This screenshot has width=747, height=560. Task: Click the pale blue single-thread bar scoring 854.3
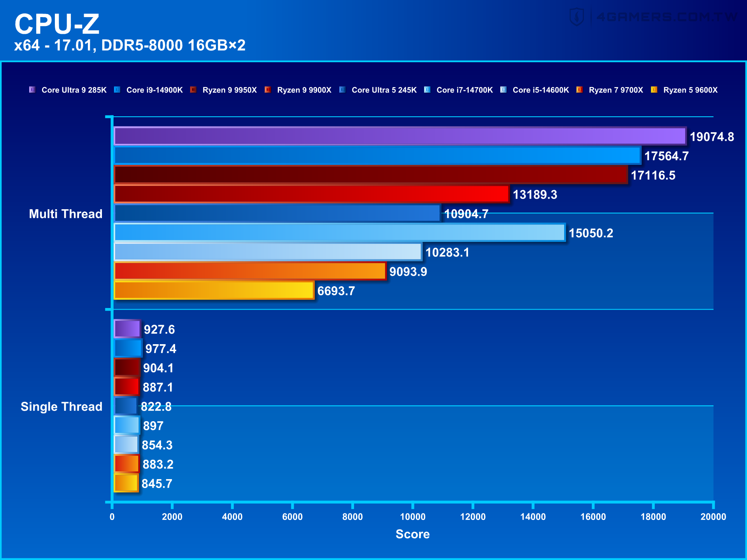(x=126, y=444)
